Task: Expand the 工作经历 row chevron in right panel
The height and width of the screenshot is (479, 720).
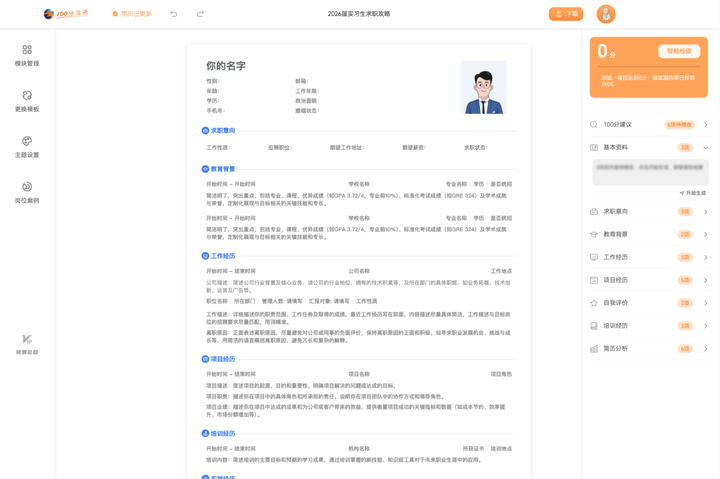Action: [706, 257]
